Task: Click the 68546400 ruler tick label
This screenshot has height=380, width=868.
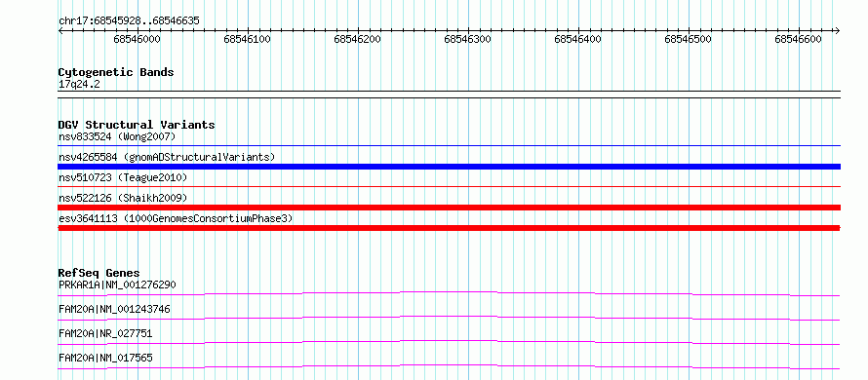Action: pyautogui.click(x=578, y=39)
